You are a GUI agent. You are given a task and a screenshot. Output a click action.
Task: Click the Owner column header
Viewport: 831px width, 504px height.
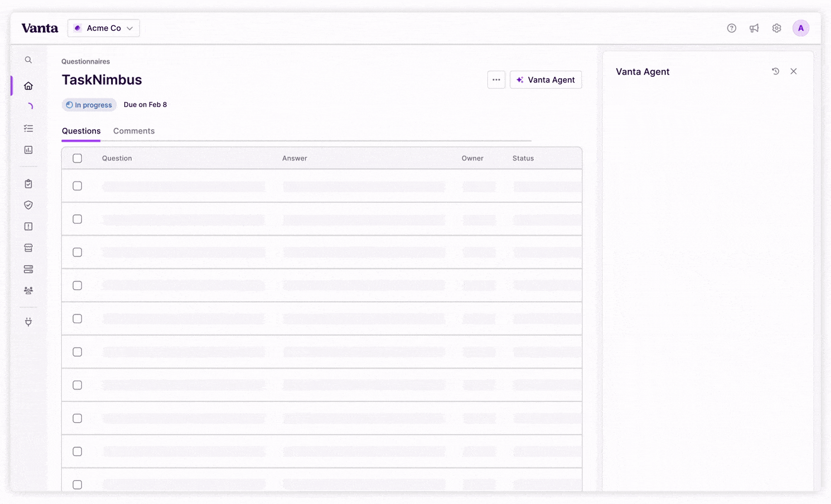coord(472,159)
